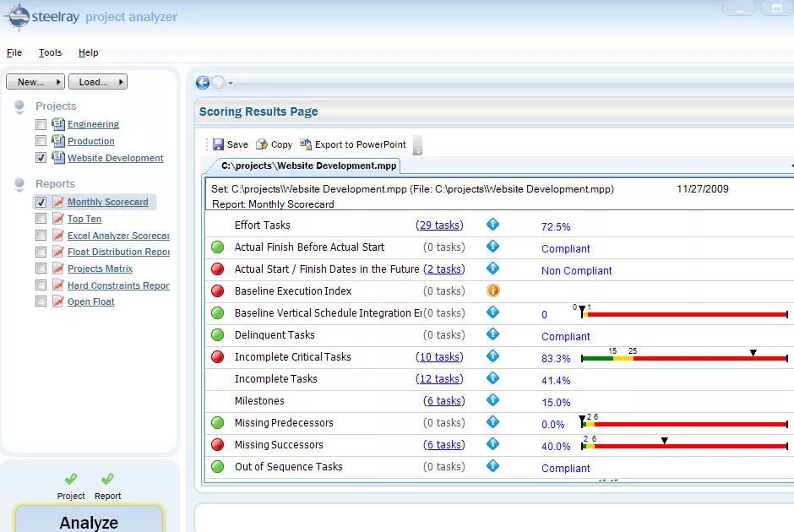Open the 10 tasks link for Incomplete Critical Tasks
This screenshot has width=794, height=532.
click(439, 357)
